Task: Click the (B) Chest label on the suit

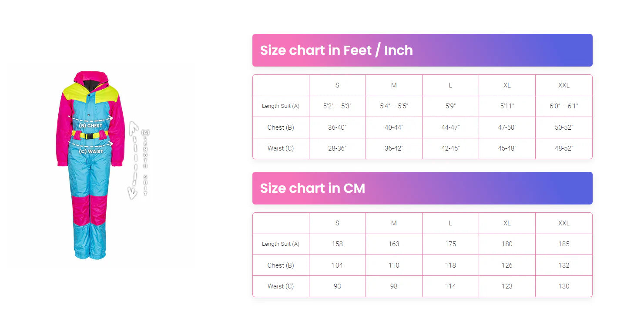Action: (x=91, y=126)
